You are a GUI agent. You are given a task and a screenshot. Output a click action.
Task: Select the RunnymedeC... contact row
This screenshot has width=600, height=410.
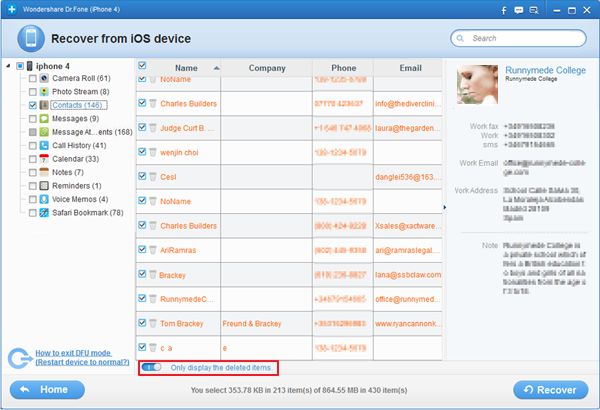(289, 299)
